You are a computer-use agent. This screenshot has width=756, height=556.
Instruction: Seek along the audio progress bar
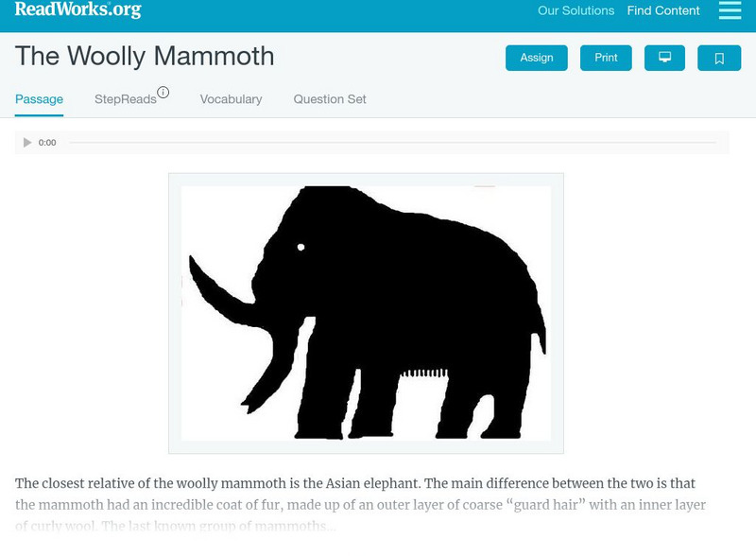pyautogui.click(x=392, y=143)
